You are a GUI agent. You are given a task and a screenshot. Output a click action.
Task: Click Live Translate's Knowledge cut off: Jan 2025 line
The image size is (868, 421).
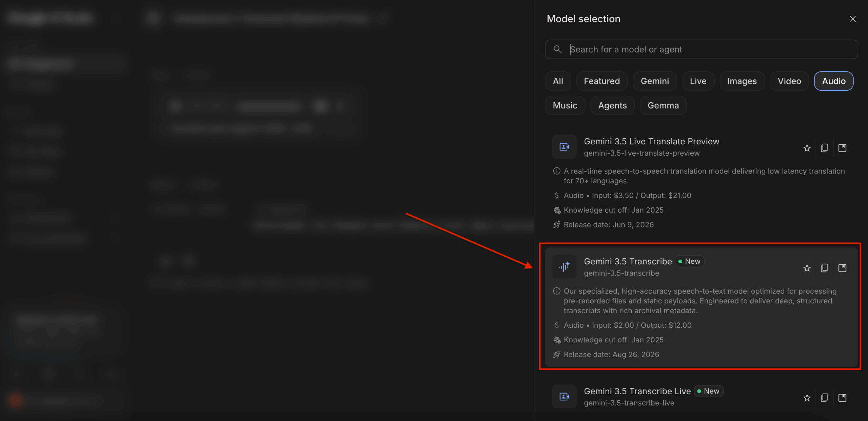pos(613,210)
